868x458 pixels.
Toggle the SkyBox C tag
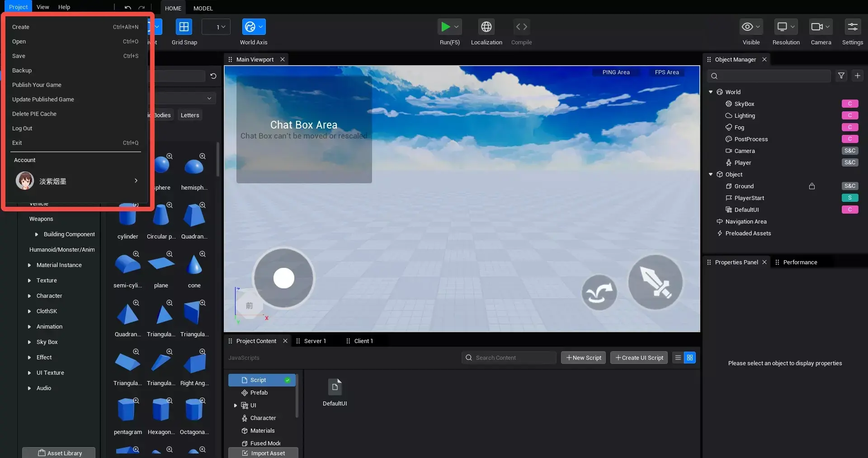tap(850, 104)
